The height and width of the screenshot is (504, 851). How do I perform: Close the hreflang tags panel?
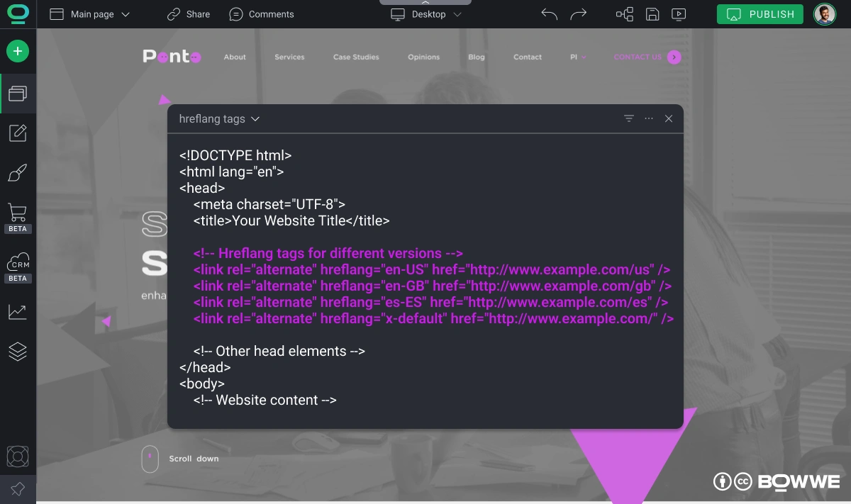(669, 118)
